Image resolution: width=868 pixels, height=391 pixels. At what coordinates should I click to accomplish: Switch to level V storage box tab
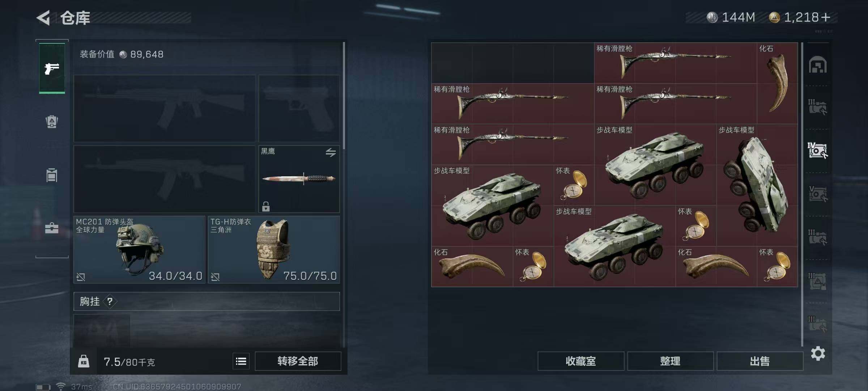818,194
